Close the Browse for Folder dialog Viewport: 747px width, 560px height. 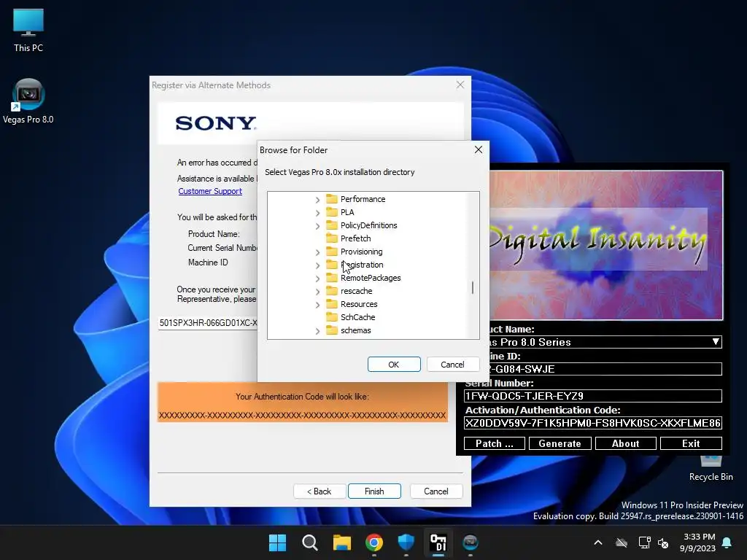click(x=479, y=149)
